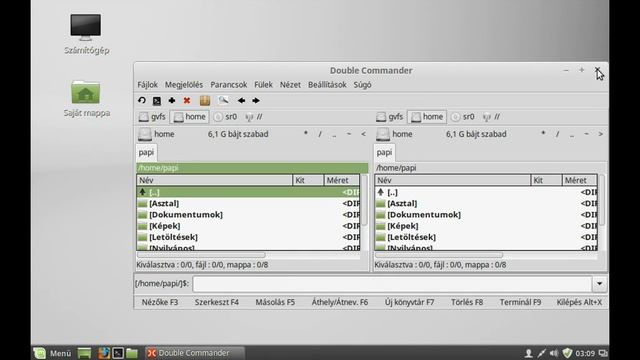The image size is (640, 360).
Task: Open network // drive in right panel
Action: coord(492,117)
